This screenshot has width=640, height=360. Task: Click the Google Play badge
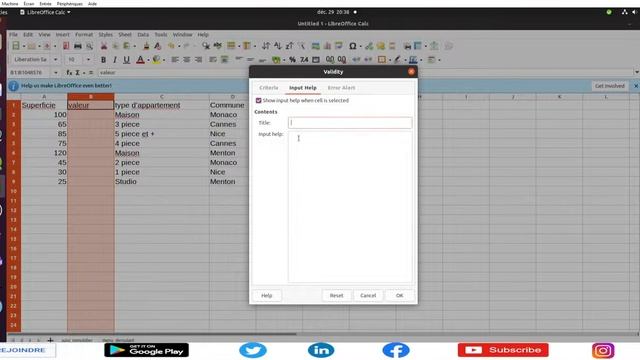pos(146,350)
